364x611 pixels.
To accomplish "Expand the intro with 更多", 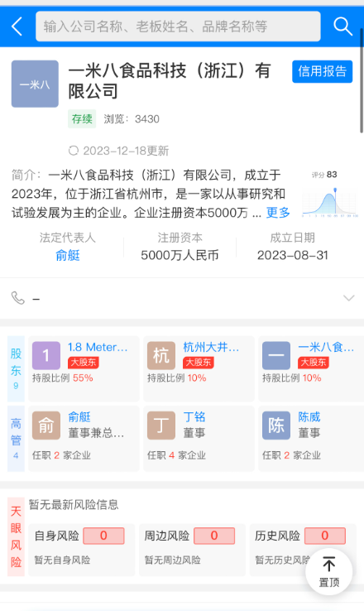I will [278, 213].
